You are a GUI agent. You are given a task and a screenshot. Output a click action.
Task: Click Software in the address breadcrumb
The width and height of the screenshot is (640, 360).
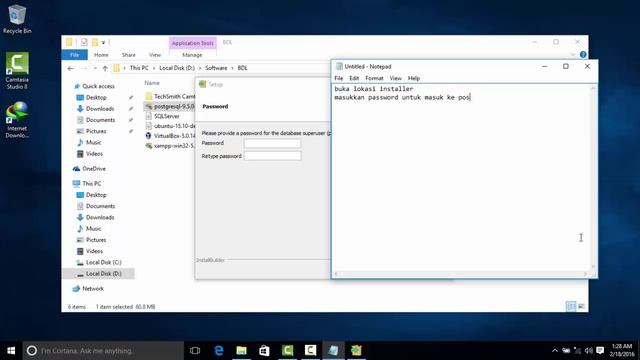[216, 68]
